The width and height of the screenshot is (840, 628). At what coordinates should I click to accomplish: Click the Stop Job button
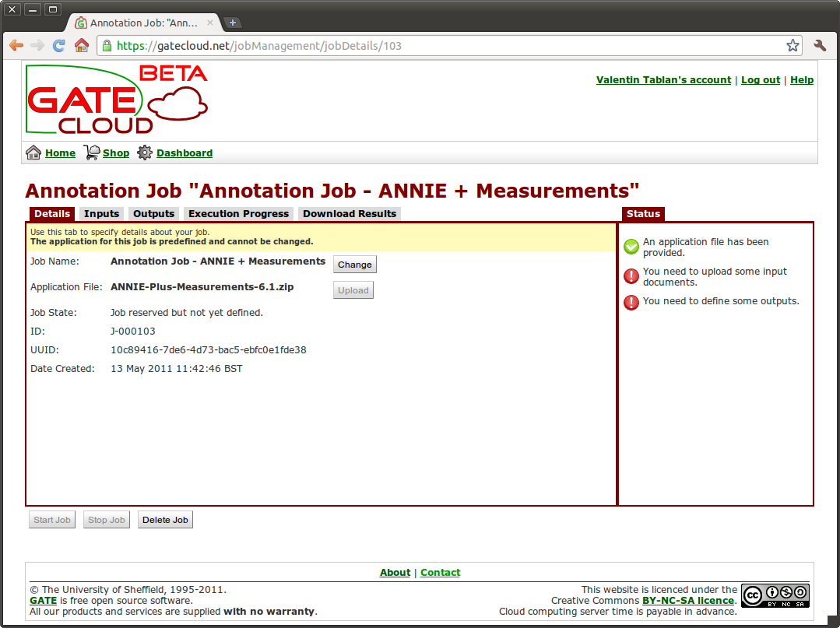point(106,520)
